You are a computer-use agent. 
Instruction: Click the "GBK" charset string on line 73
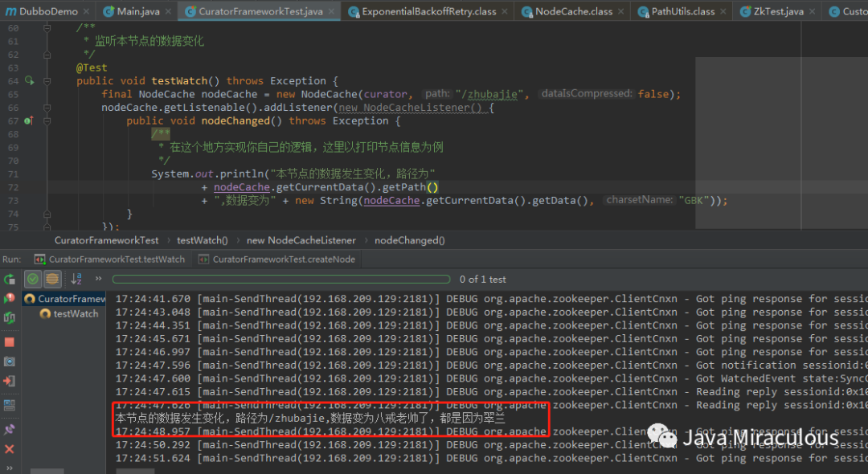[x=694, y=200]
